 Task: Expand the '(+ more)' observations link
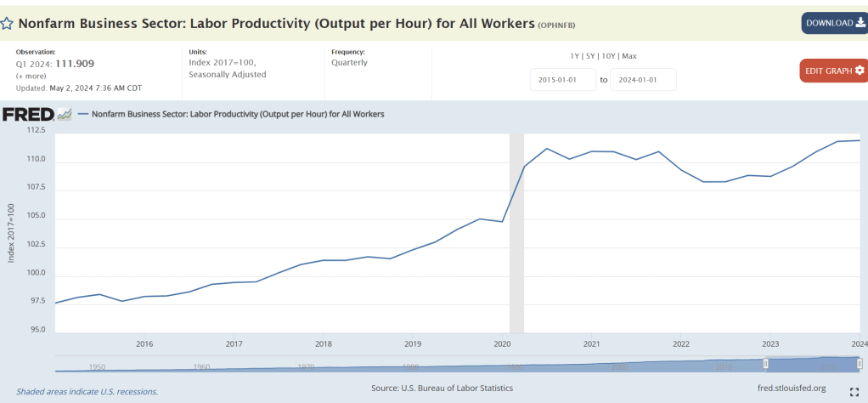(31, 76)
